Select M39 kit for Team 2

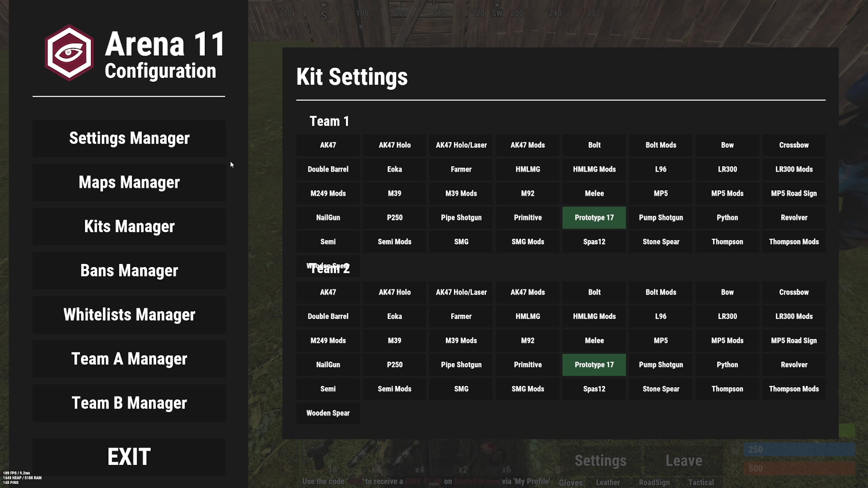(x=395, y=341)
